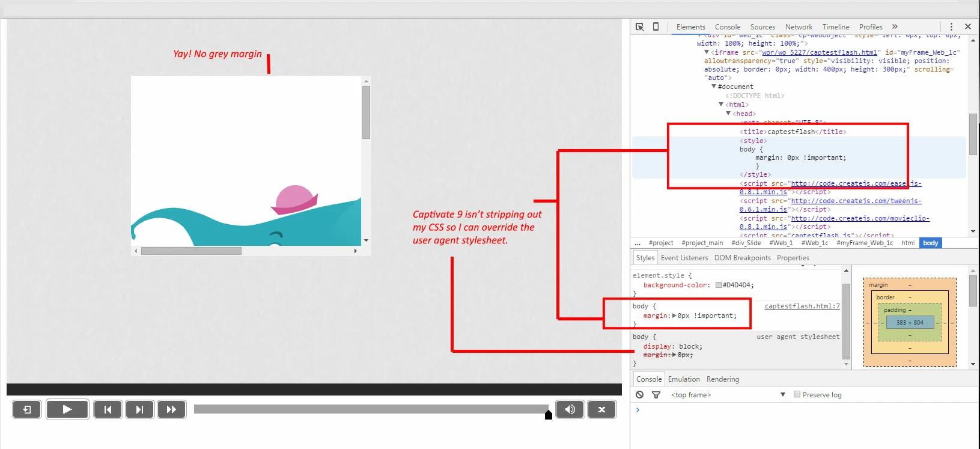Open DevTools three-dot customize menu
Screen dimensions: 980x449
click(x=951, y=26)
